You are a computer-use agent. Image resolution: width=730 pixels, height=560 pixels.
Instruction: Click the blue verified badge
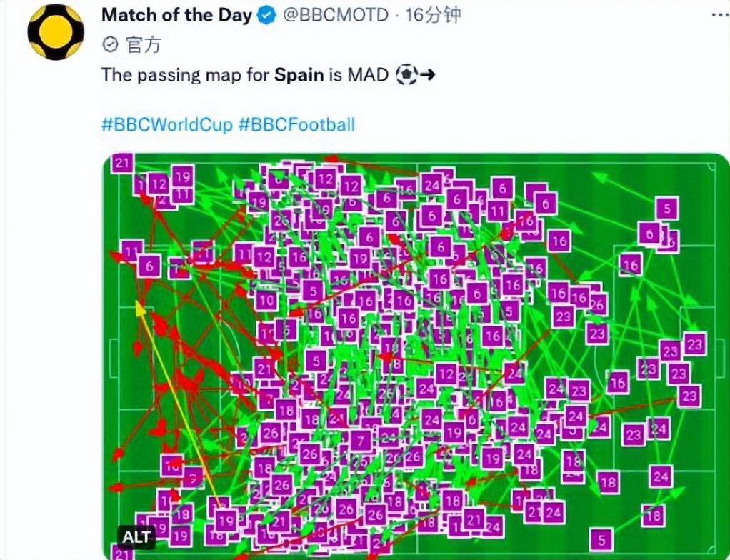[x=267, y=16]
